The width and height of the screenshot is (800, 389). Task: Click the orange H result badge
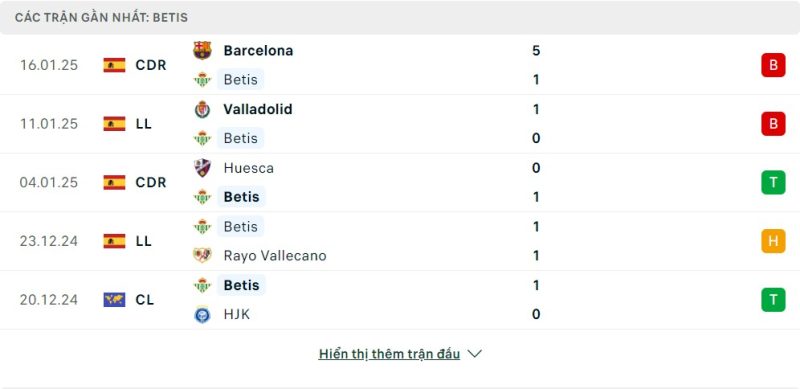coord(773,241)
